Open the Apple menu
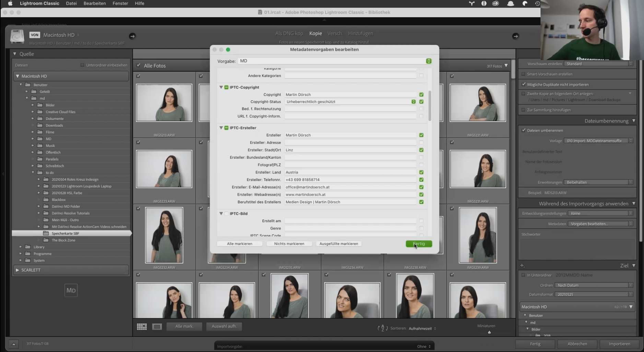 pos(10,3)
